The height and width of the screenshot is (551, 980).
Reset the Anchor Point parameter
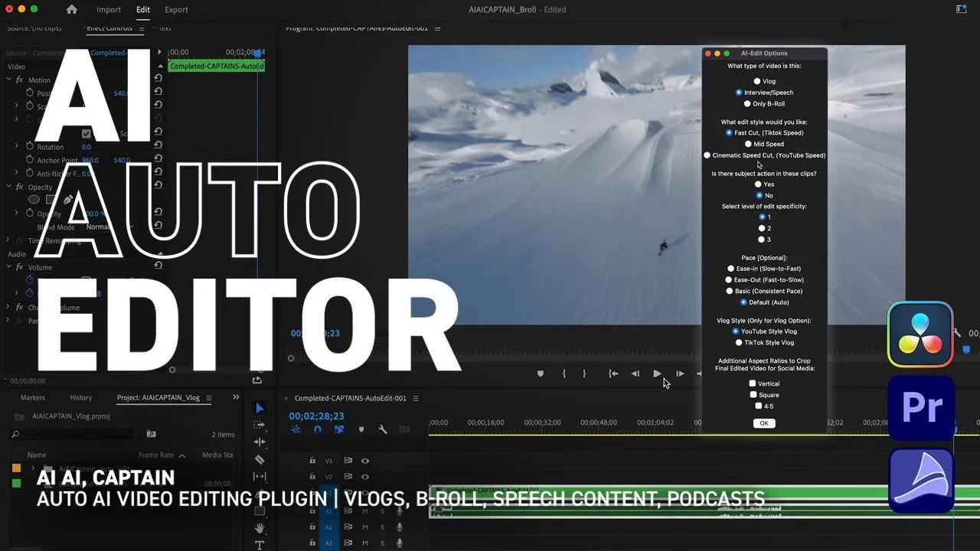pos(158,160)
